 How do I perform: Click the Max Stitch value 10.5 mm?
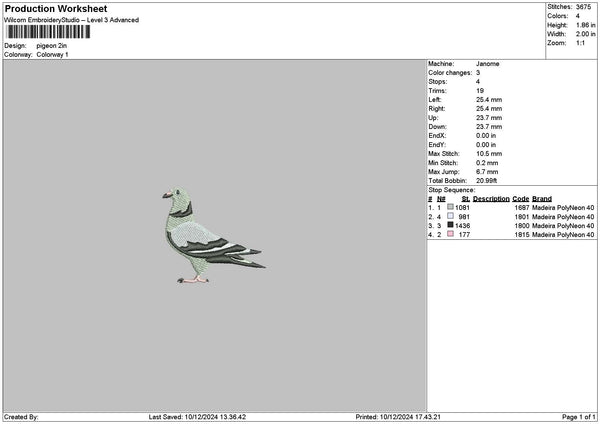coord(489,154)
